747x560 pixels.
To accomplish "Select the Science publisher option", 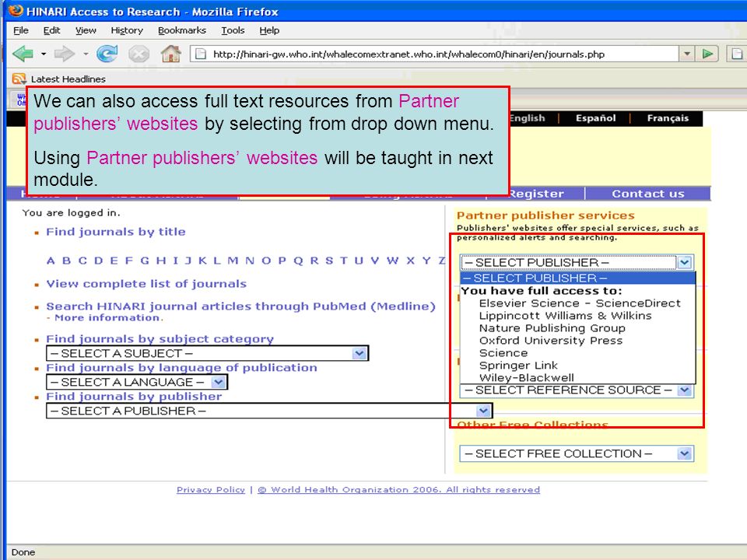I will 503,353.
